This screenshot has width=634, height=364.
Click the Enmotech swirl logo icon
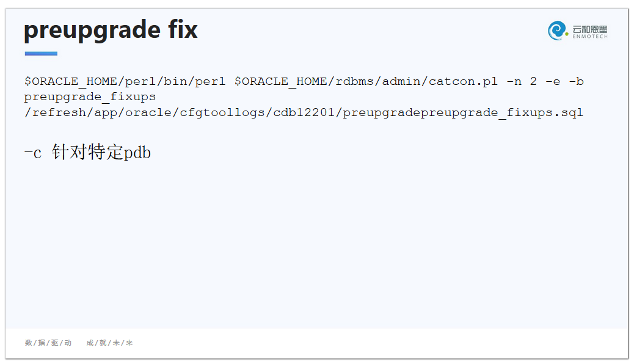coord(557,31)
